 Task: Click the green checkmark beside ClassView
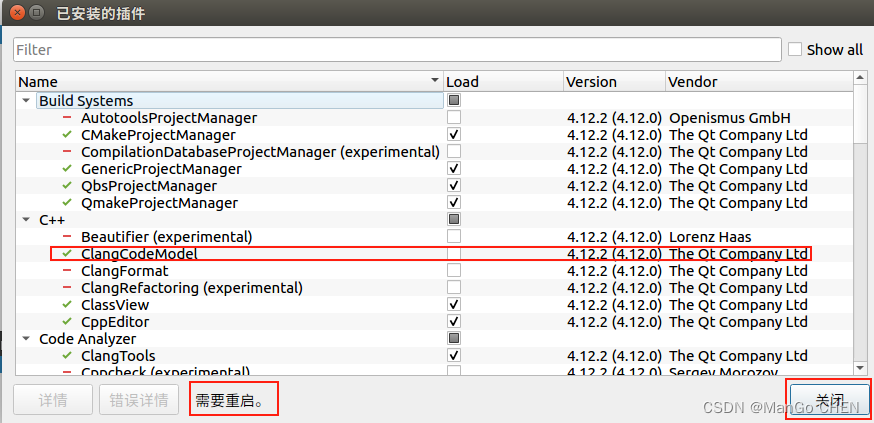pos(67,305)
